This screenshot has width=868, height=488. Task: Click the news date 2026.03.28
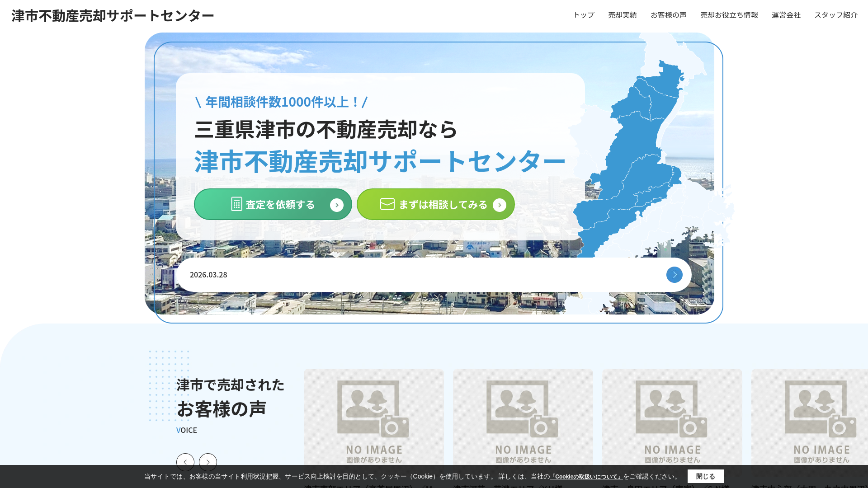pos(208,275)
